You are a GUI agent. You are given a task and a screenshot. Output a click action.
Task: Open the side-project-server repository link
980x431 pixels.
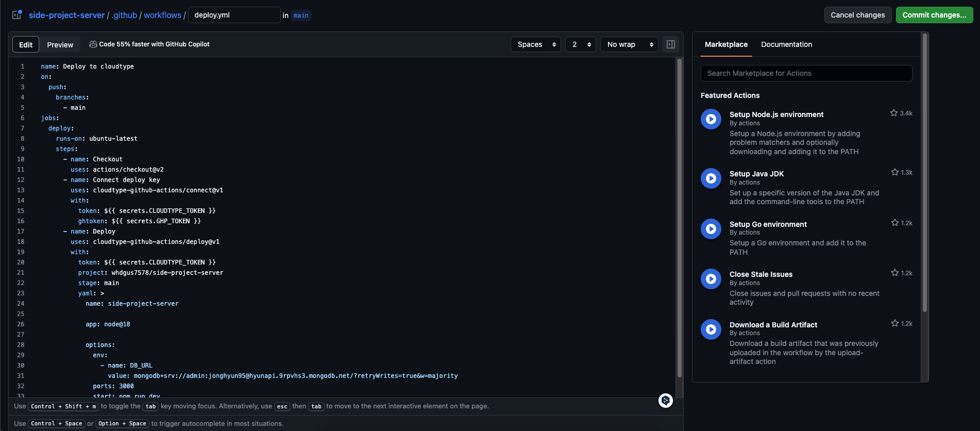(x=66, y=15)
